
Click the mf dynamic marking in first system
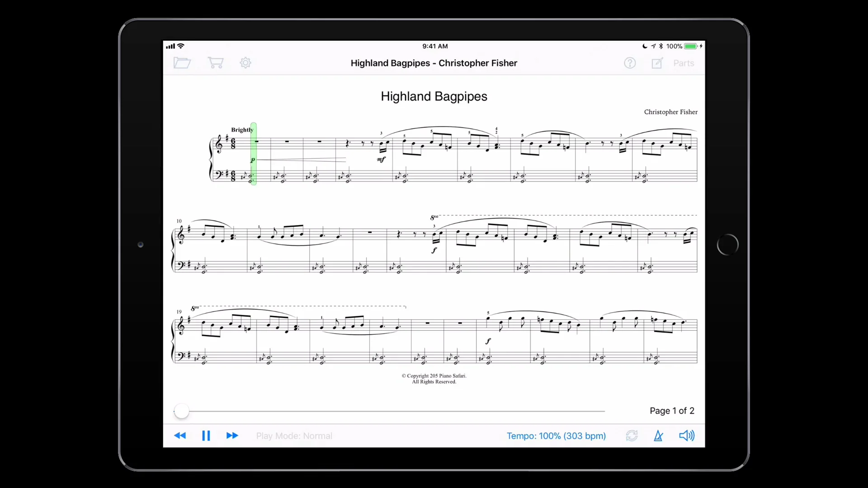coord(381,159)
